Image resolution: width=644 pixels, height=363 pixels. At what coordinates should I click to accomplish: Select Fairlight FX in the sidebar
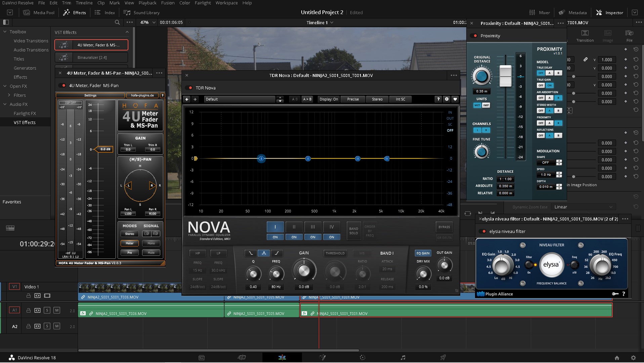[x=25, y=113]
